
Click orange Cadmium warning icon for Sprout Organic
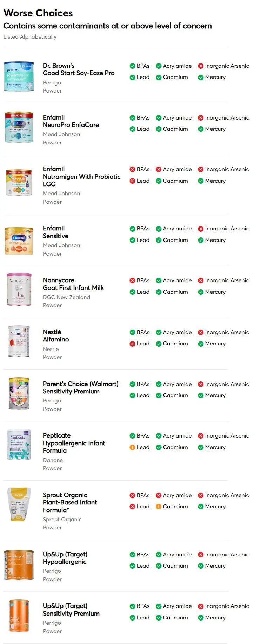click(159, 507)
